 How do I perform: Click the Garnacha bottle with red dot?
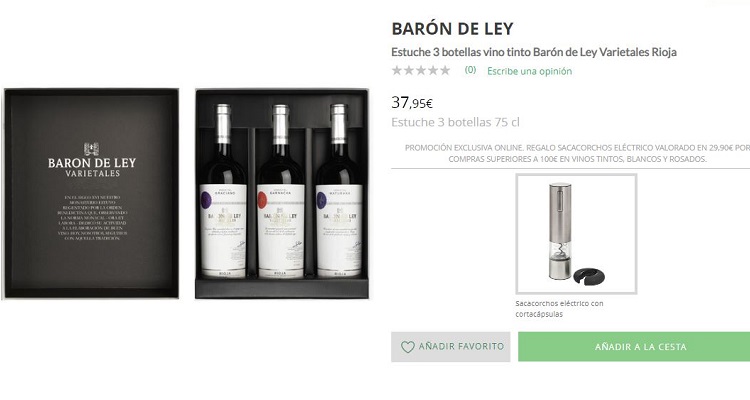(x=281, y=191)
